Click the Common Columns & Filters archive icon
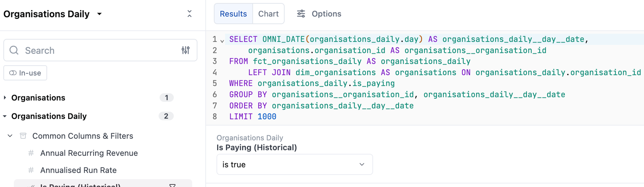 (23, 136)
